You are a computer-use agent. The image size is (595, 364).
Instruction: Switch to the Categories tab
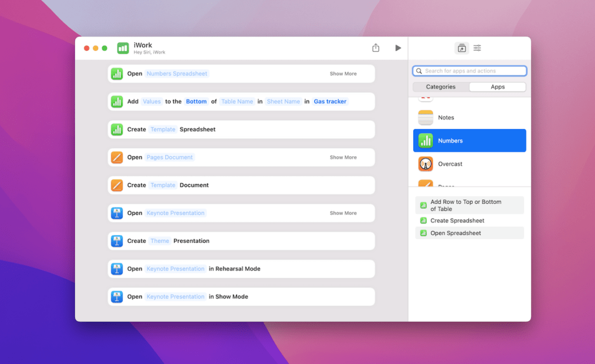pyautogui.click(x=440, y=87)
